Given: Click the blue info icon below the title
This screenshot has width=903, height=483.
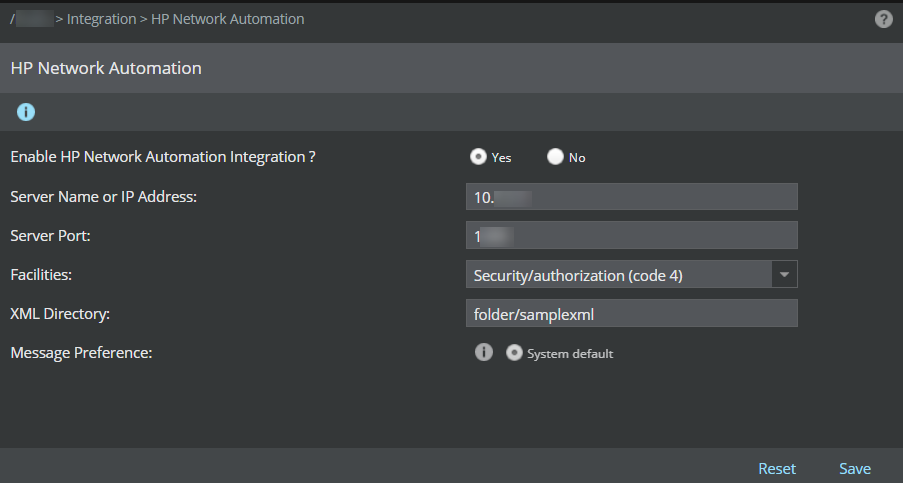Looking at the screenshot, I should click(x=26, y=112).
